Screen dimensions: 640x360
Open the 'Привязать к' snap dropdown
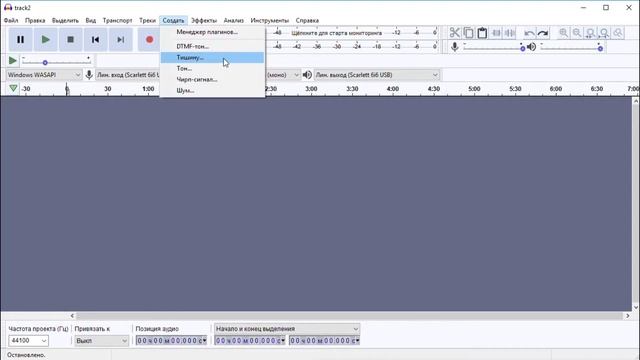coord(102,340)
